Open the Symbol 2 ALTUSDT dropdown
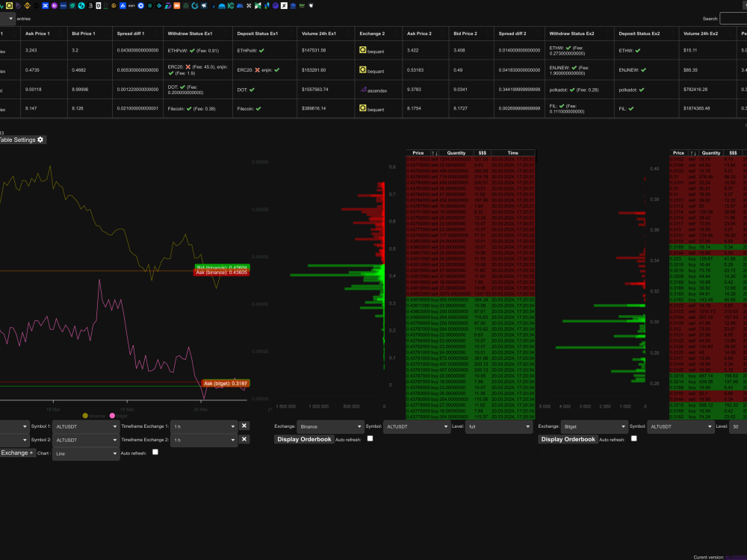The image size is (747, 560). (x=86, y=440)
